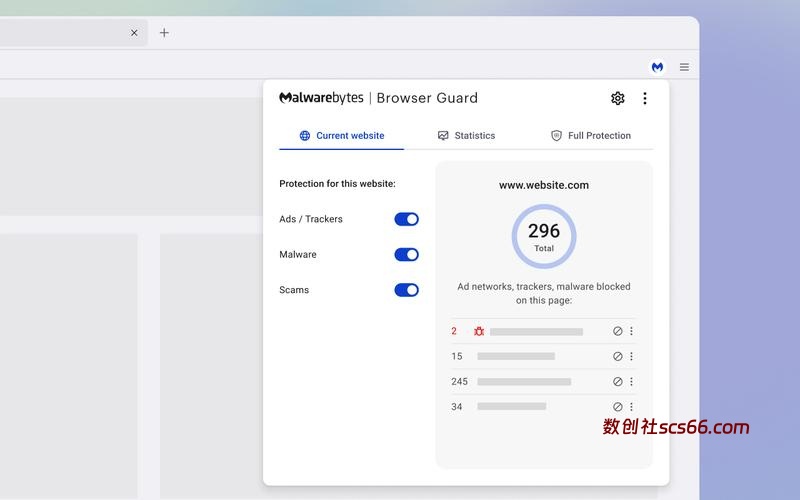Viewport: 800px width, 500px height.
Task: Open Browser Guard settings gear
Action: click(x=617, y=98)
